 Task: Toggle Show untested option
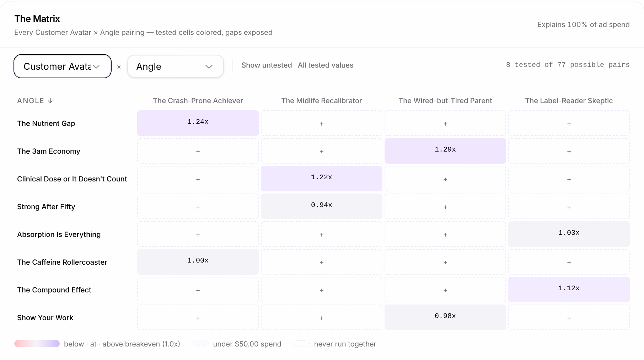click(267, 65)
